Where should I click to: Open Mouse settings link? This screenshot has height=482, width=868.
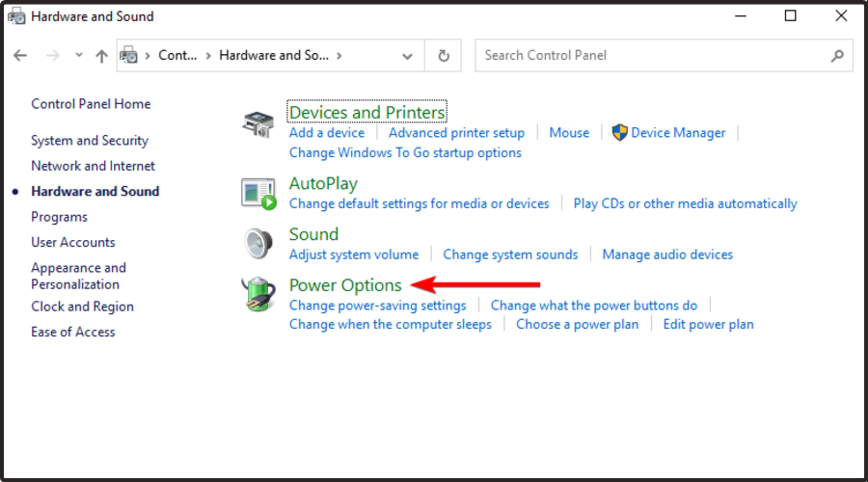click(569, 133)
